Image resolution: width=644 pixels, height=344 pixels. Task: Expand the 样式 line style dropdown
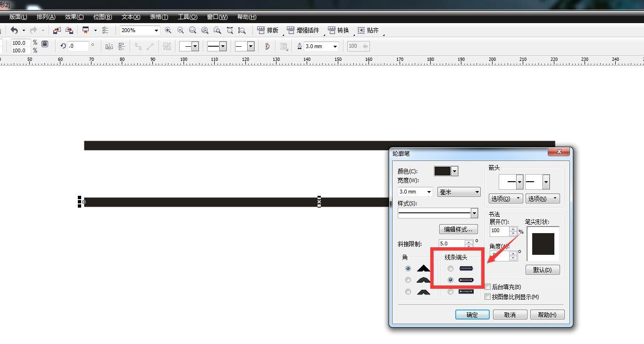pos(474,213)
